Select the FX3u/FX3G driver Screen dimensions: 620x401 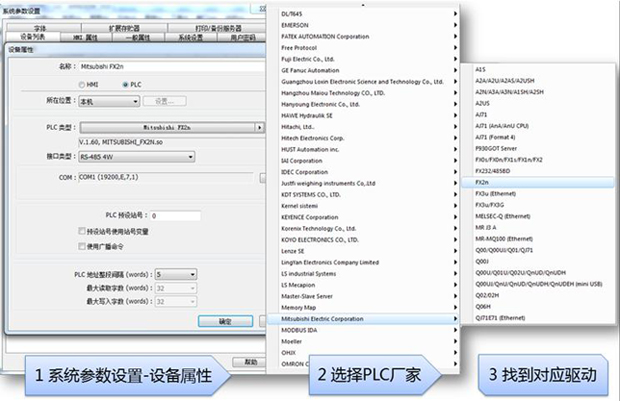538,205
